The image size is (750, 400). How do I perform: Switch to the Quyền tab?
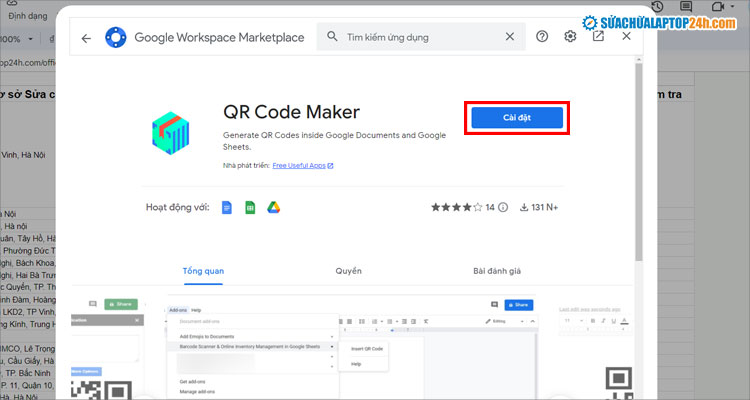348,271
